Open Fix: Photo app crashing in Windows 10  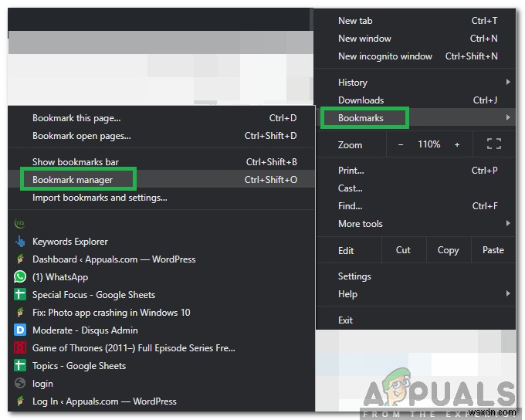coord(161,312)
